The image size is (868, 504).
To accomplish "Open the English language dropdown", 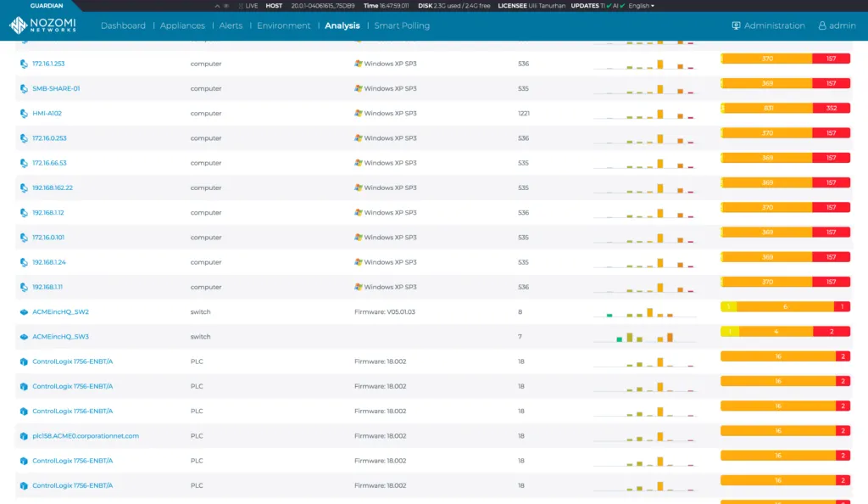I will click(641, 6).
